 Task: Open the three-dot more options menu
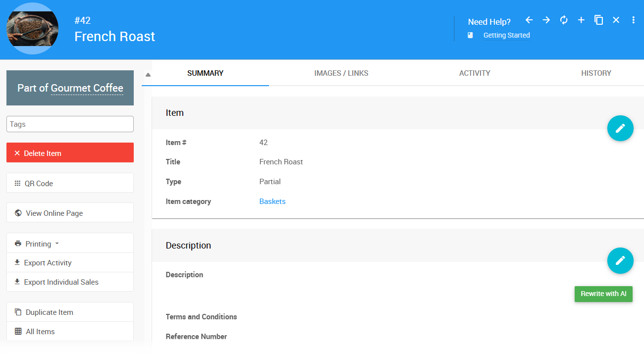click(x=633, y=20)
